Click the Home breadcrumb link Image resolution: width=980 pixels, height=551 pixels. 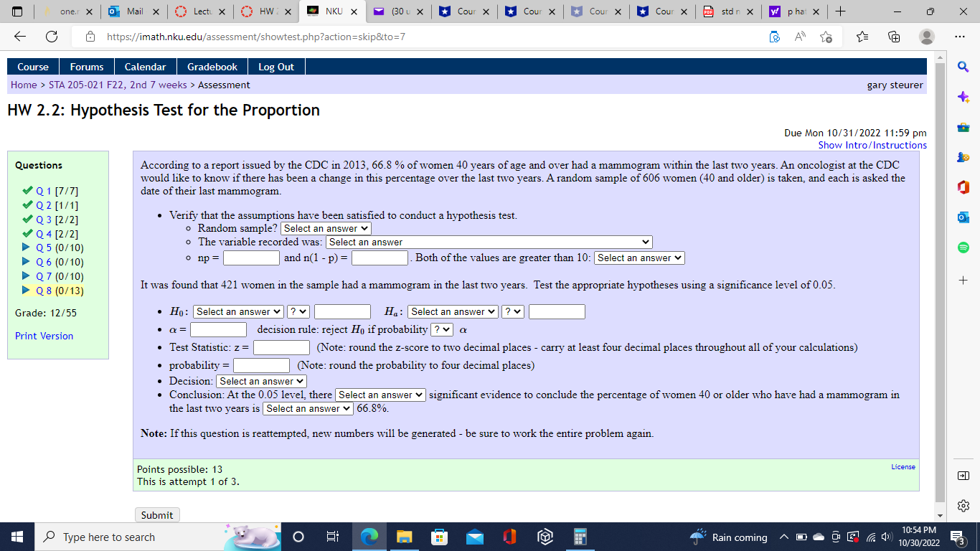pyautogui.click(x=24, y=85)
